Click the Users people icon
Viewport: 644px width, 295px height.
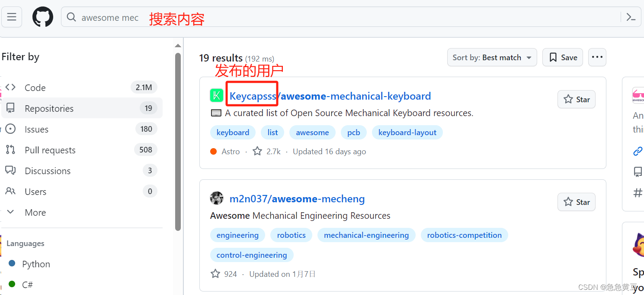pyautogui.click(x=10, y=191)
